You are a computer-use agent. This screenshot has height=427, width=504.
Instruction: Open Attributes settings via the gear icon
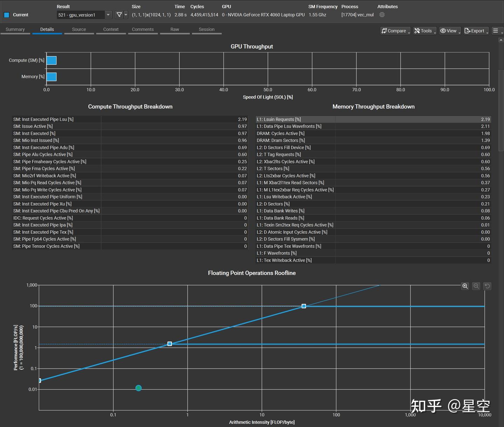(x=382, y=15)
